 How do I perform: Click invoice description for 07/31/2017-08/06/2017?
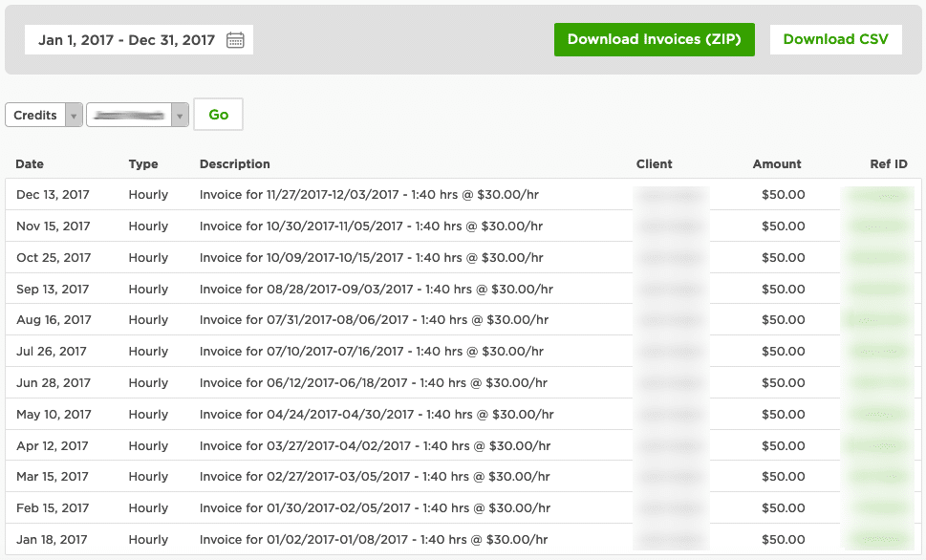[374, 320]
